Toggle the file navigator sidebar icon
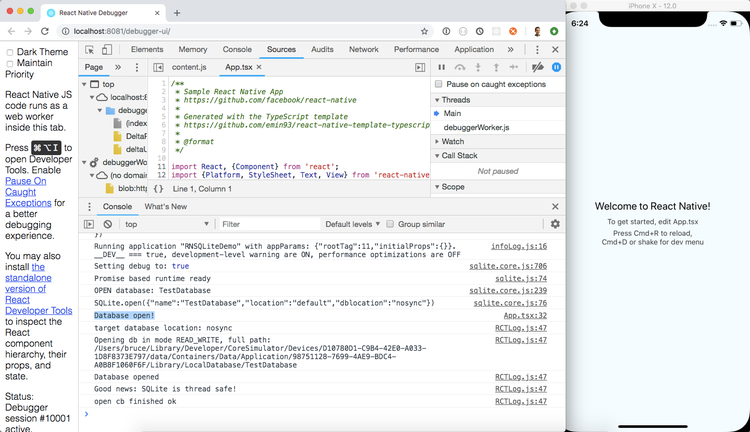Viewport: 750px width, 432px height. pos(158,67)
